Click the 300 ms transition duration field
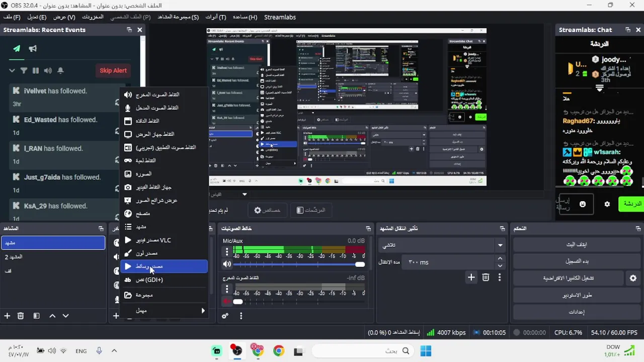The width and height of the screenshot is (644, 362). (449, 262)
